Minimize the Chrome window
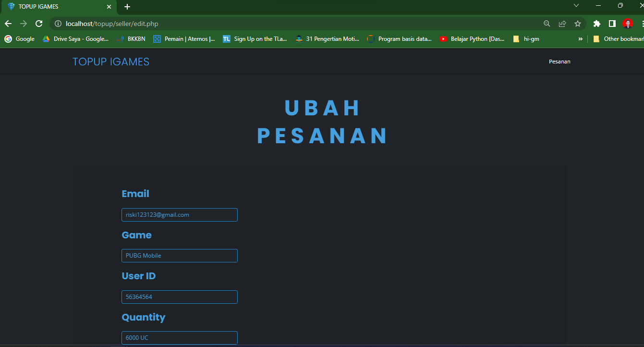The image size is (644, 347). tap(598, 5)
